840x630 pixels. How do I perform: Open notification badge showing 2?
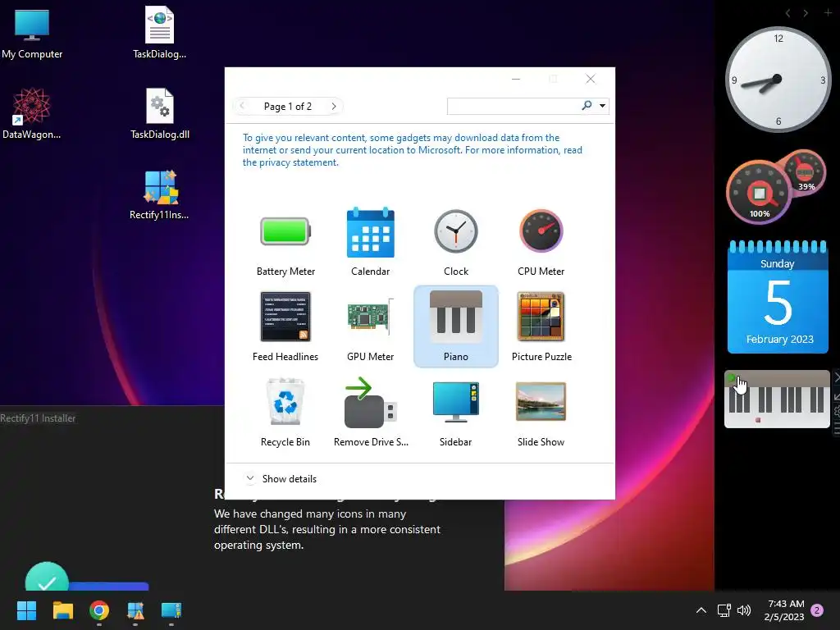pyautogui.click(x=817, y=610)
